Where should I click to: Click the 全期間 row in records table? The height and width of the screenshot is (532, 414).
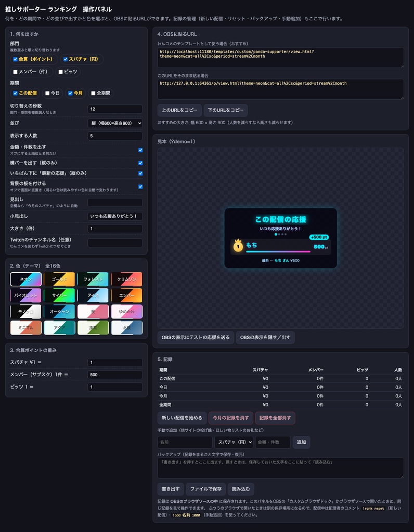tap(280, 405)
